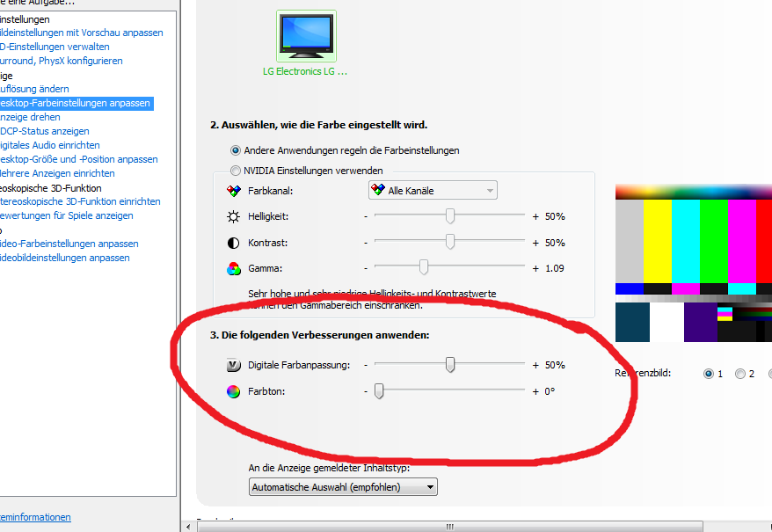
Task: Choose Referenzbild option 1
Action: (709, 374)
